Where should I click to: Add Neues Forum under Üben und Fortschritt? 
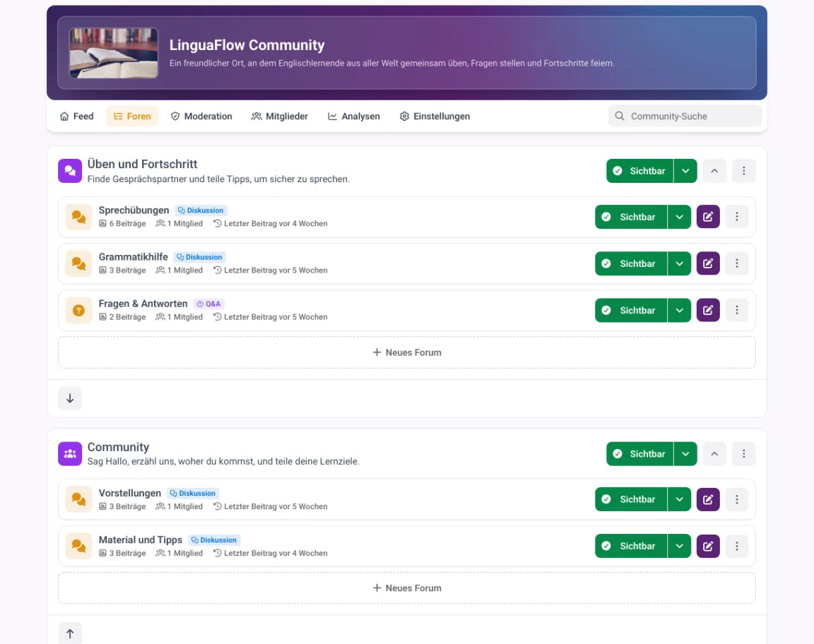coord(407,352)
